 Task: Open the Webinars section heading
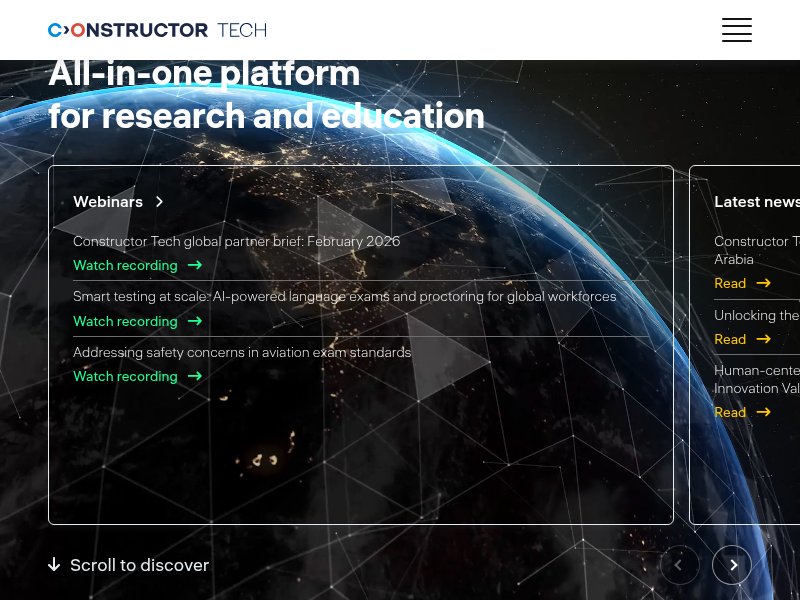108,202
